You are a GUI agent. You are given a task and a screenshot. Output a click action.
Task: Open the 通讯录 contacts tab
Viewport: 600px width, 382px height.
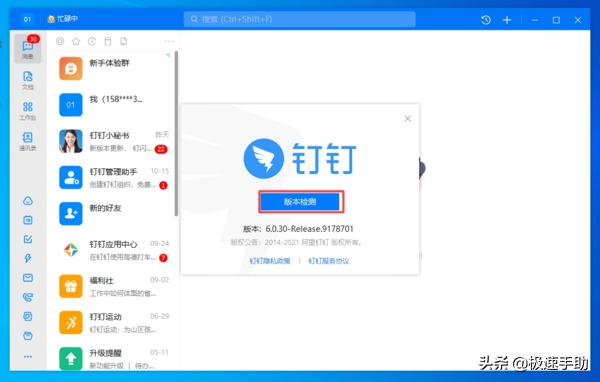tap(28, 141)
